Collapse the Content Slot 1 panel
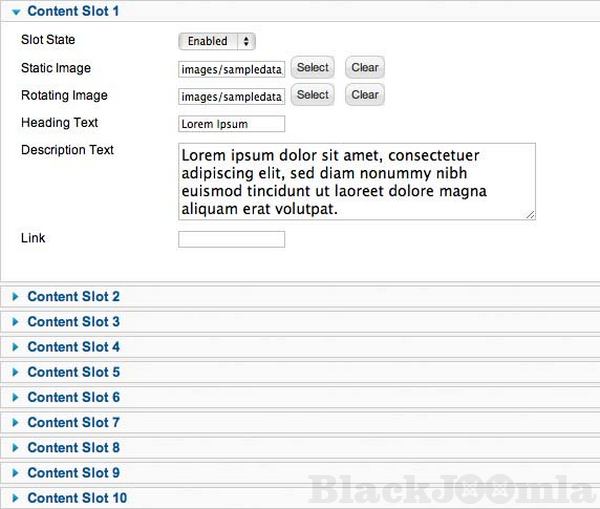The height and width of the screenshot is (509, 600). click(x=72, y=12)
